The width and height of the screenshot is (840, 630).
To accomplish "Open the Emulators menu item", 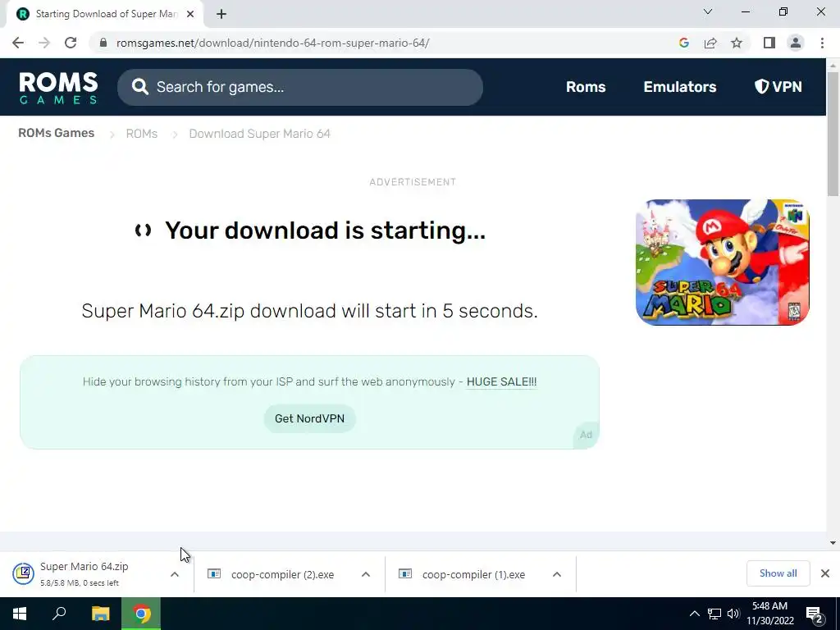I will 680,87.
